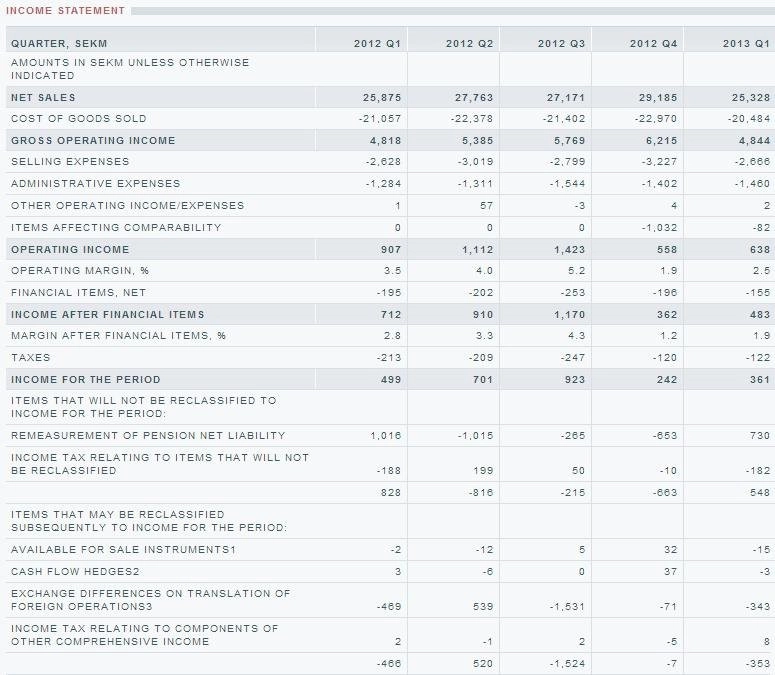Screen dimensions: 775x675
Task: Select subtotal value -663
Action: (x=665, y=493)
